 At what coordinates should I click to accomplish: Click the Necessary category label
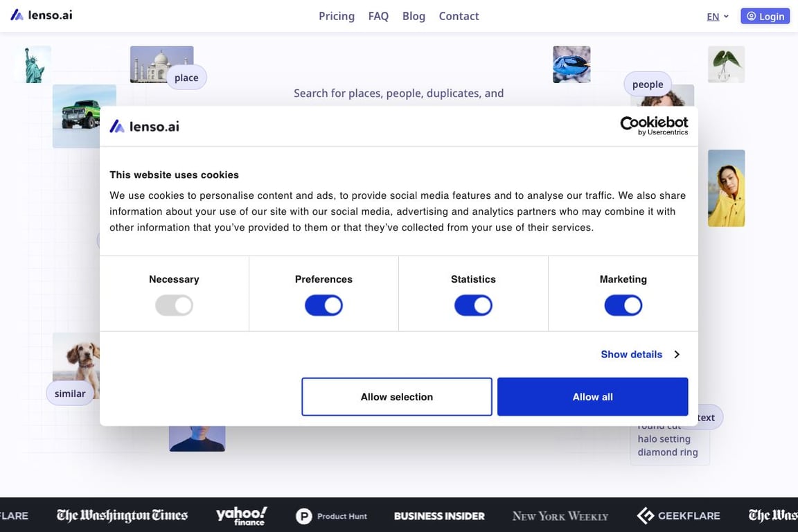[174, 279]
